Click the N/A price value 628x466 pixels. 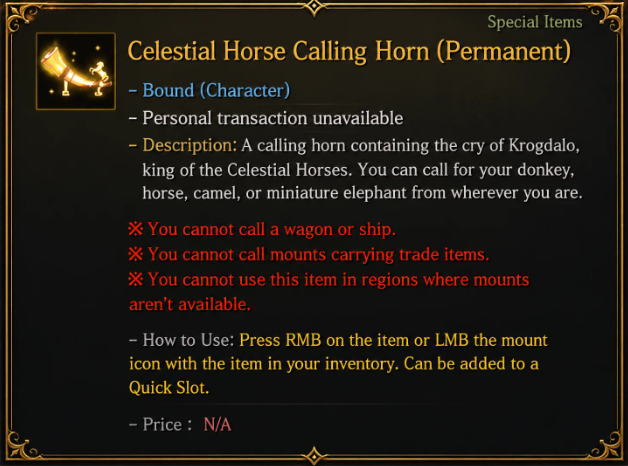point(217,424)
